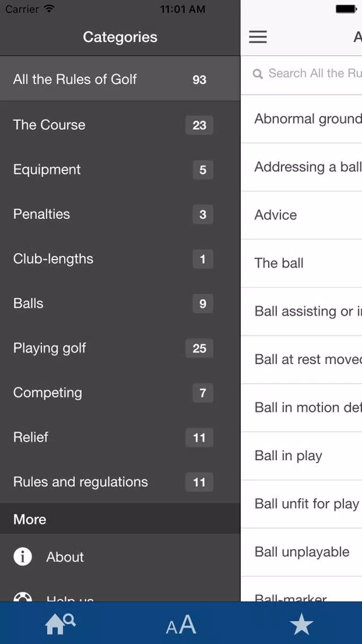Open the About menu entry
362x644 pixels.
(x=65, y=557)
